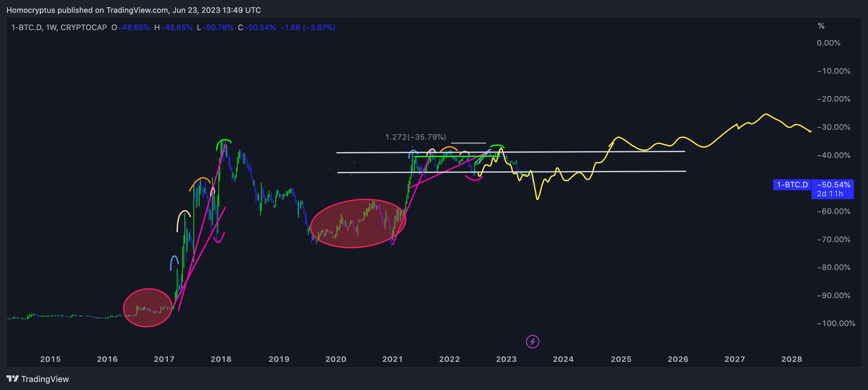Click the Close value -50.54%

click(x=260, y=27)
